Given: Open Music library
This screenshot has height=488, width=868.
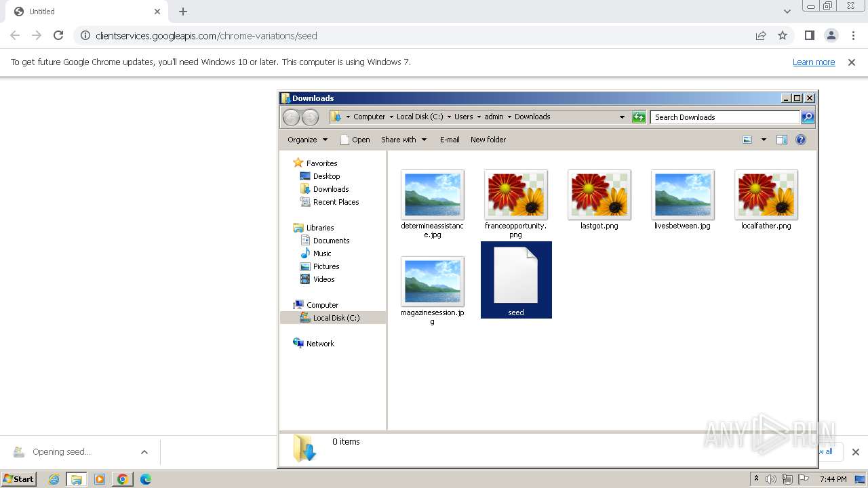Looking at the screenshot, I should pos(322,253).
